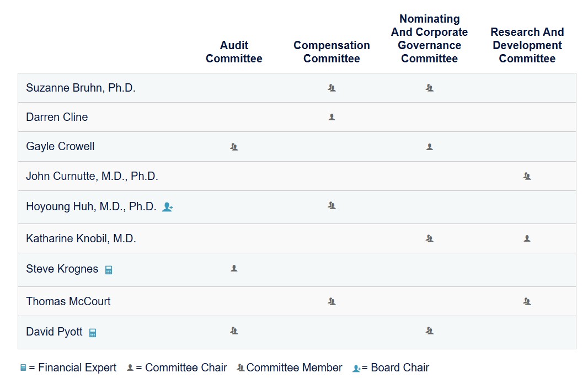This screenshot has width=588, height=378.
Task: Click the Board Chair legend icon
Action: pyautogui.click(x=356, y=369)
